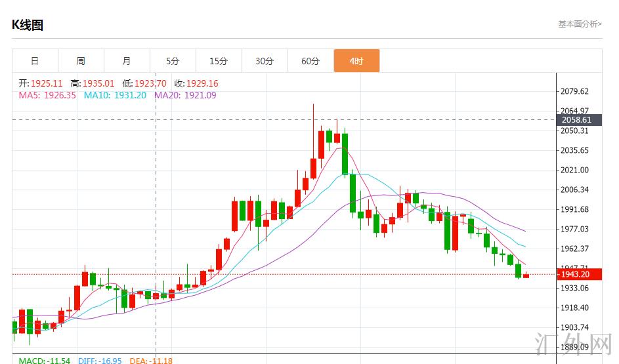The image size is (619, 364).
Task: Click the MA20 indicator label
Action: pyautogui.click(x=185, y=95)
